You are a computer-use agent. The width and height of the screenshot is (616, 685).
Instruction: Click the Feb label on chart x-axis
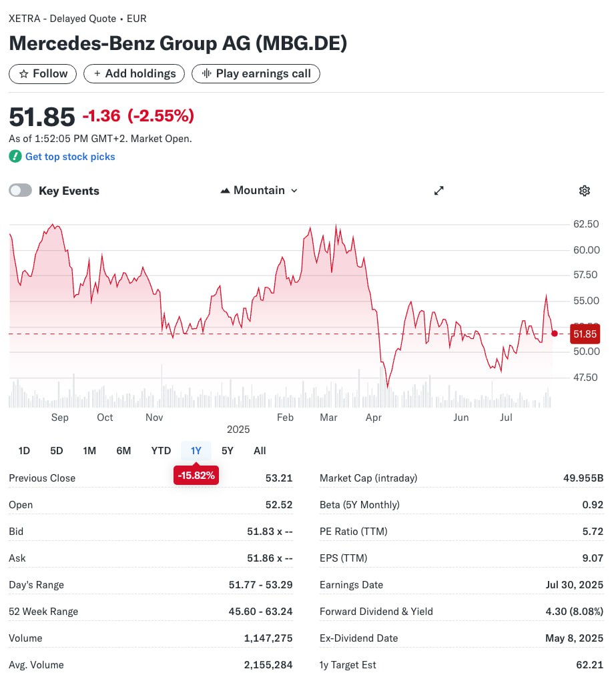coord(285,418)
